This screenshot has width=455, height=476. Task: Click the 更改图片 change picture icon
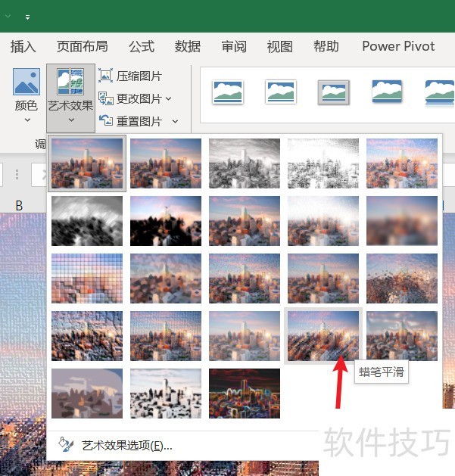pos(106,98)
